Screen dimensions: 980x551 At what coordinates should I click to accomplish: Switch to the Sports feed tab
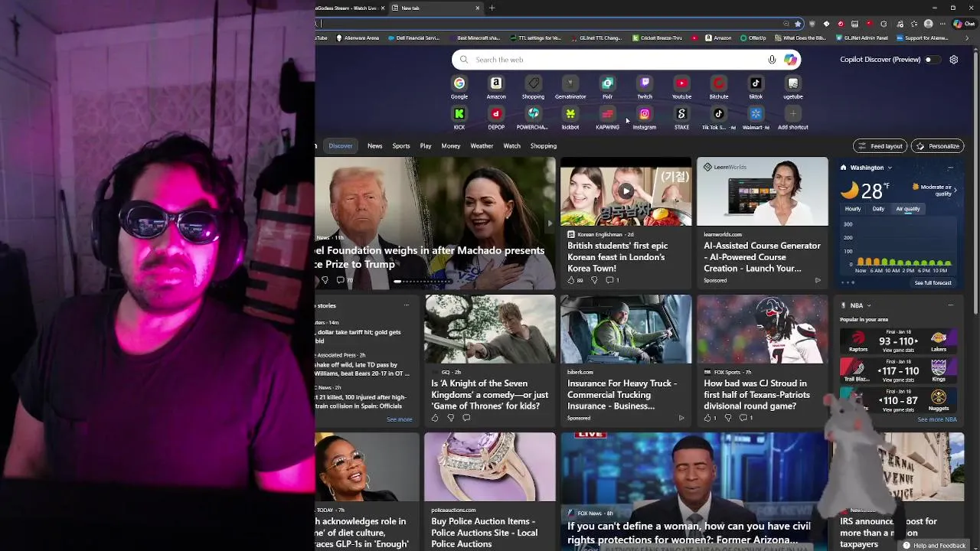click(x=401, y=145)
